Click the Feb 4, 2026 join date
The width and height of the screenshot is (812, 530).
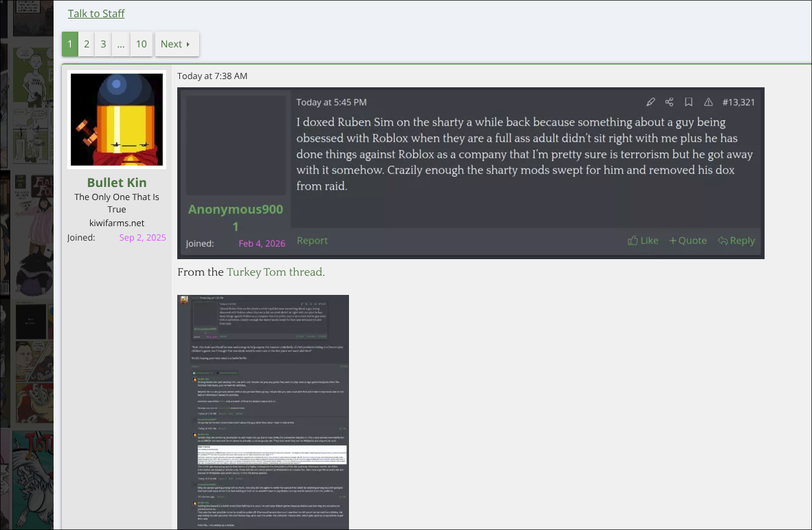[262, 243]
